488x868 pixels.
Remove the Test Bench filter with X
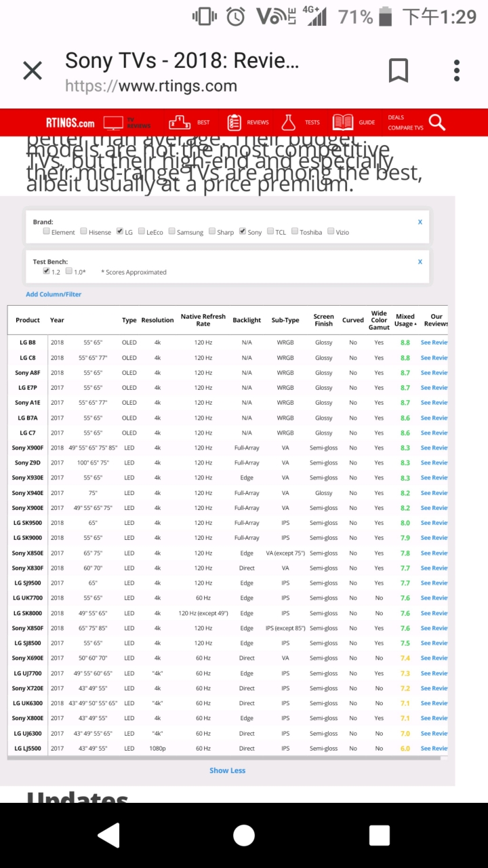coord(420,262)
